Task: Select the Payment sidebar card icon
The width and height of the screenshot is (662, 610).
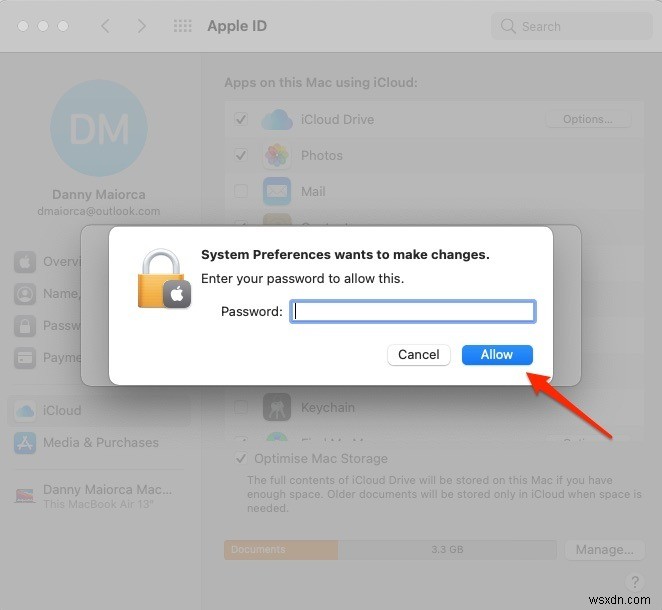Action: click(25, 358)
